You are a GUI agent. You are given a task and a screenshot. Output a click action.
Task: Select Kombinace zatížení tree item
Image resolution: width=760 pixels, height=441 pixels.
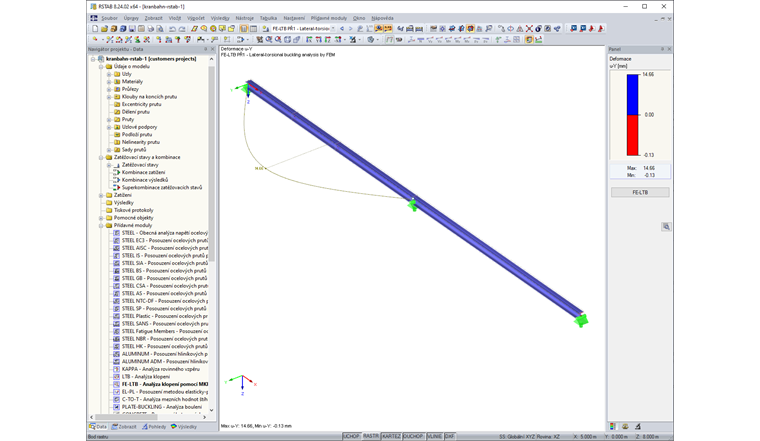coord(143,173)
